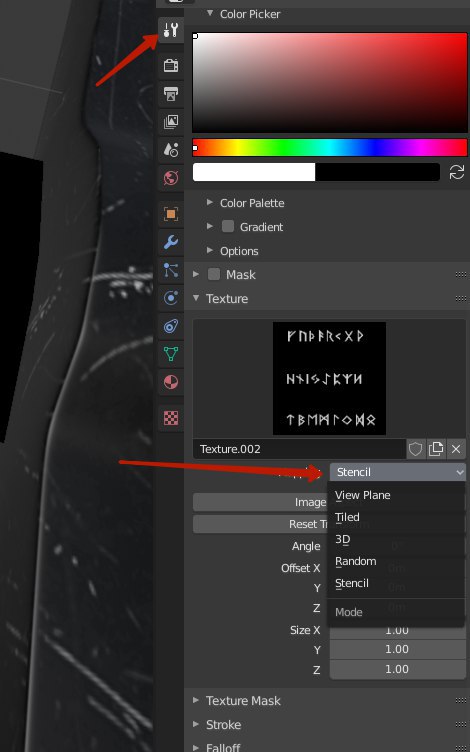Viewport: 470px width, 752px height.
Task: Click the Reset Transform button
Action: [260, 524]
